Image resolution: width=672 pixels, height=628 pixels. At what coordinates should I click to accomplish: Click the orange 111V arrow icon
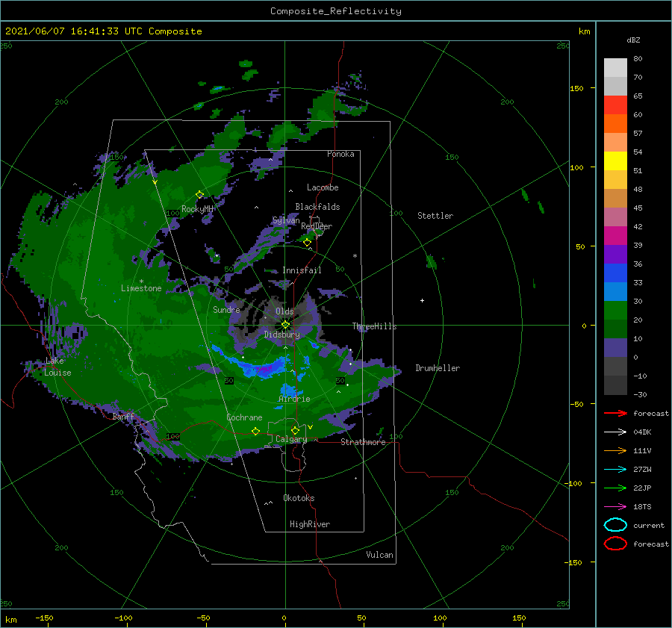(615, 450)
